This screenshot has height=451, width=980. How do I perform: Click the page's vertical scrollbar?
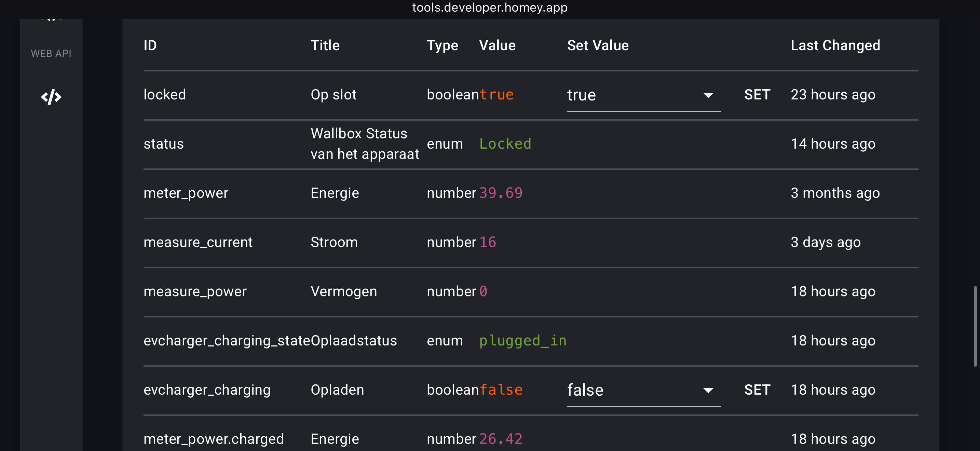click(975, 326)
